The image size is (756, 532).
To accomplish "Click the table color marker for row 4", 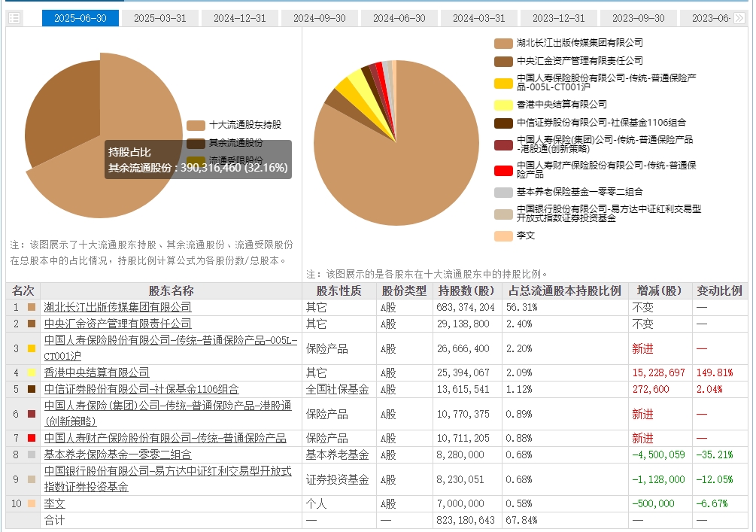I will pyautogui.click(x=32, y=372).
